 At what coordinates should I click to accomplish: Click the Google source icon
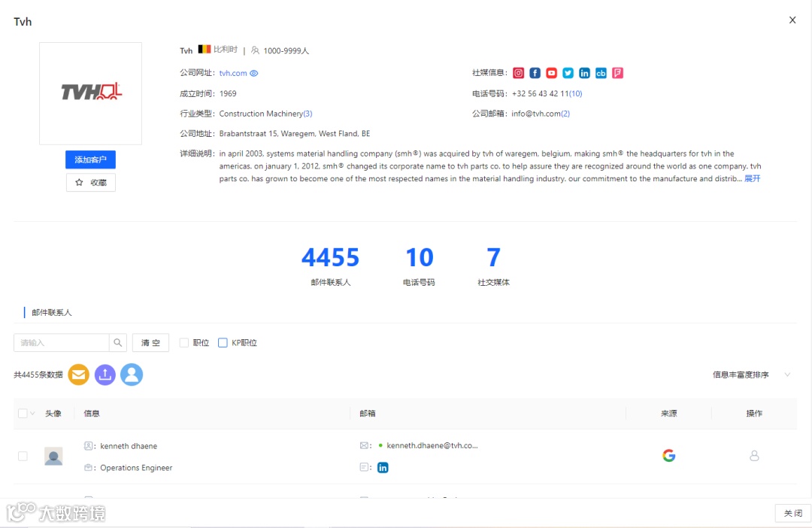[668, 456]
